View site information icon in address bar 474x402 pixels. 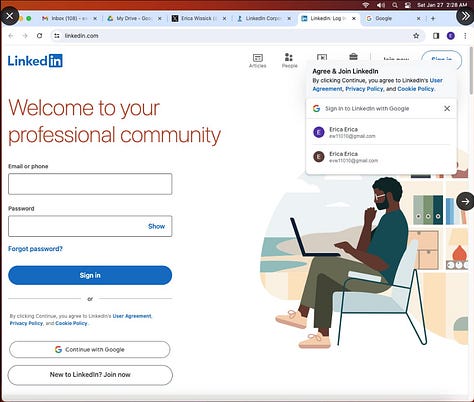point(57,36)
